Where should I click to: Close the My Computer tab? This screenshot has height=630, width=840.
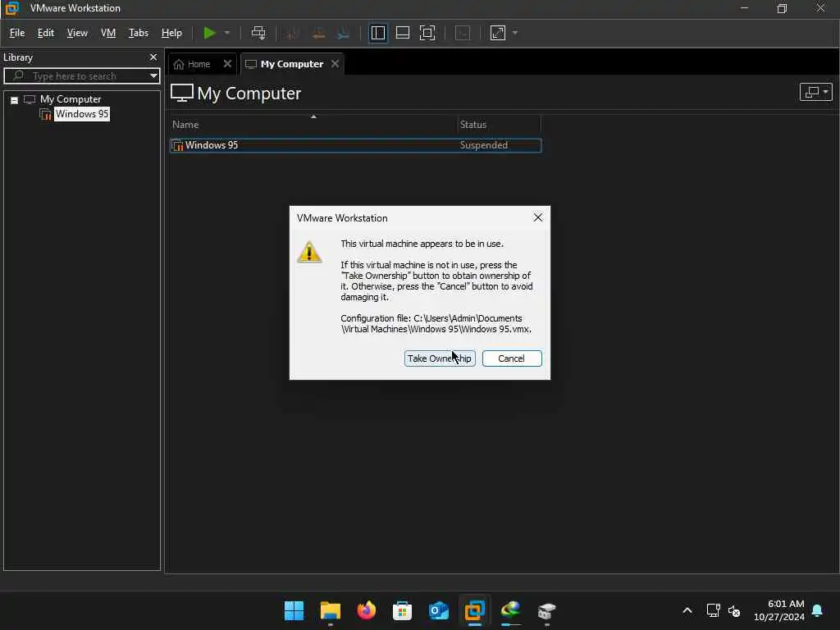pos(335,64)
